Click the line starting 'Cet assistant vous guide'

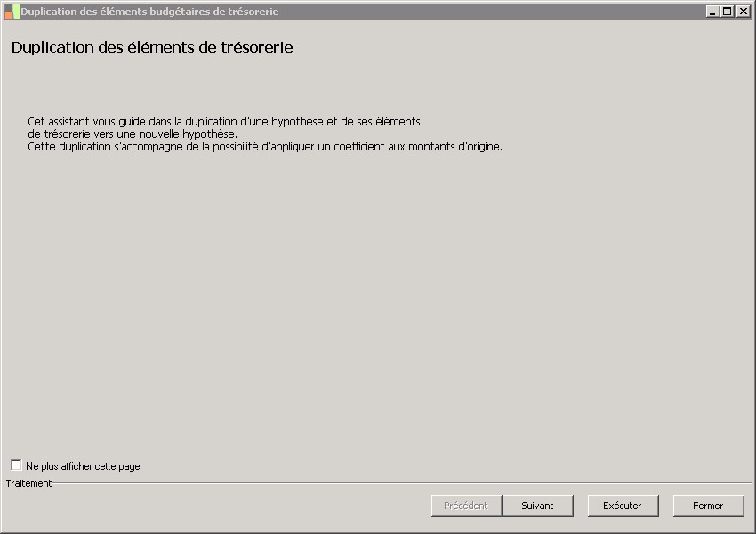(x=223, y=121)
